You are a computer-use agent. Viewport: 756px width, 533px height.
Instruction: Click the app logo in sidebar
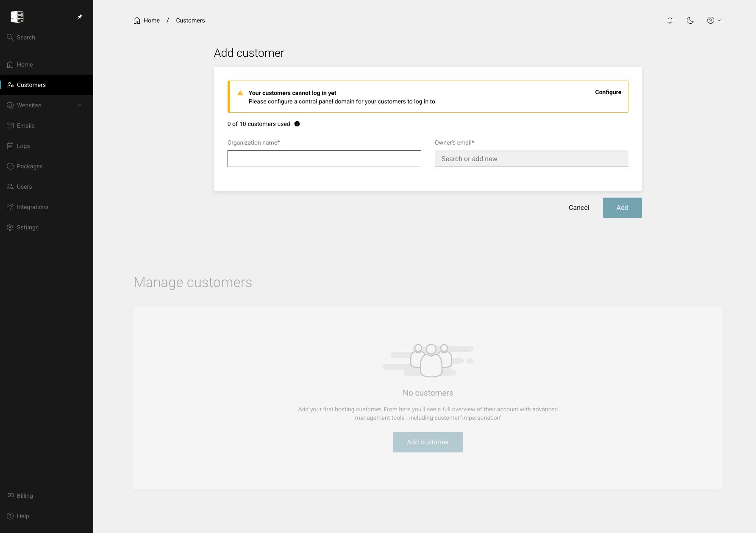tap(17, 17)
